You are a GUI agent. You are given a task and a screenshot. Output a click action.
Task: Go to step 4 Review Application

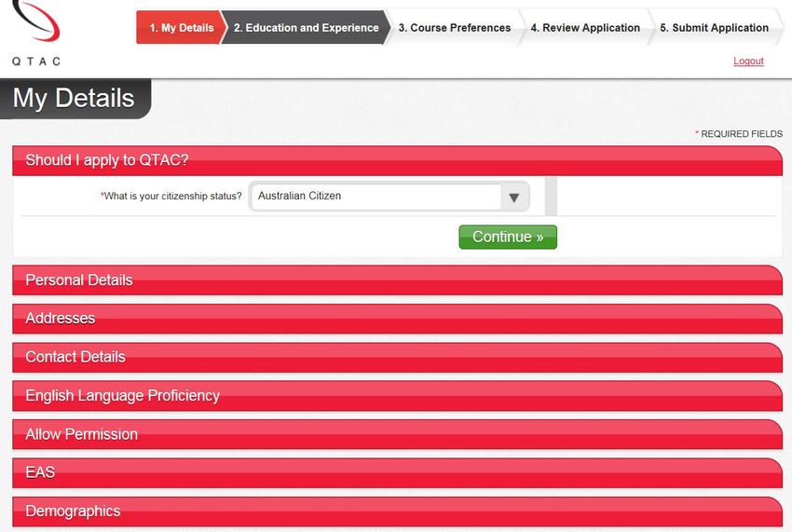[x=585, y=27]
